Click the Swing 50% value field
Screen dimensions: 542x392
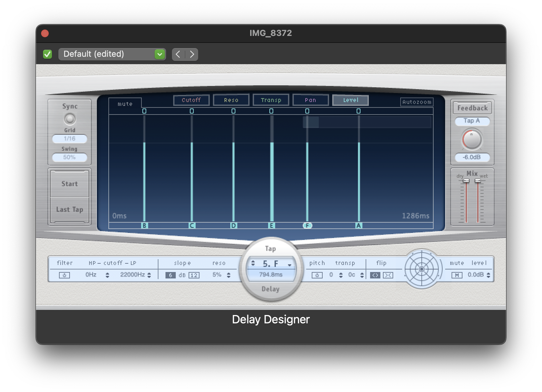70,157
